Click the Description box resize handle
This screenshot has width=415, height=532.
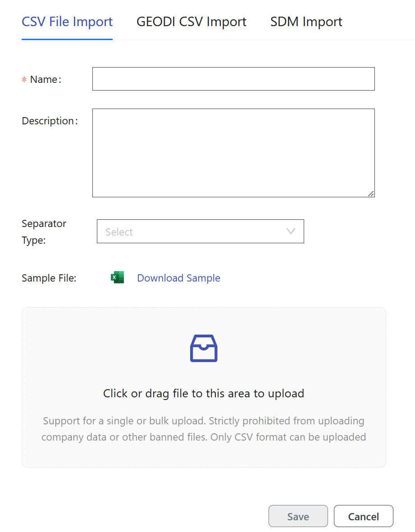[371, 193]
